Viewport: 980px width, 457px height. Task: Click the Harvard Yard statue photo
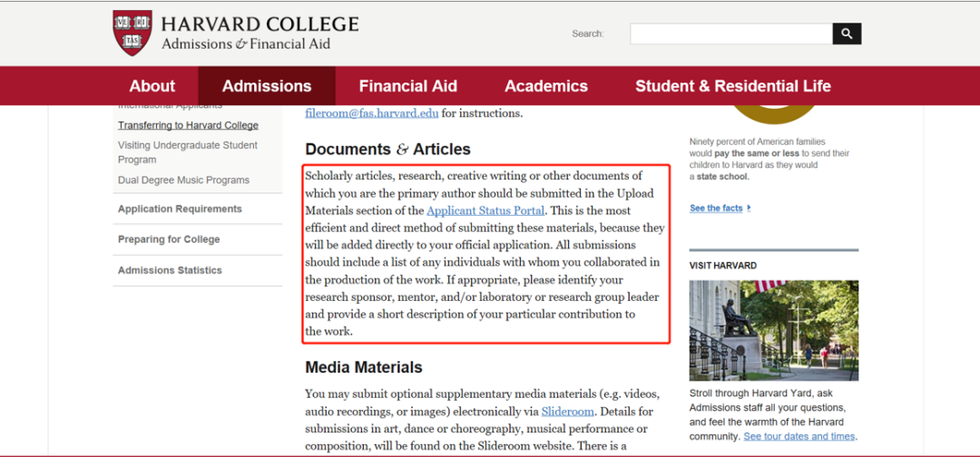point(774,330)
